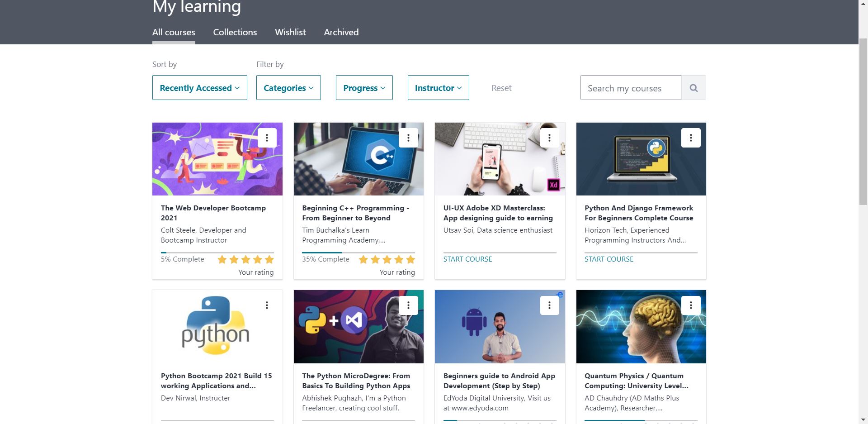The height and width of the screenshot is (424, 868).
Task: Click the page vertical scrollbar
Action: click(863, 122)
